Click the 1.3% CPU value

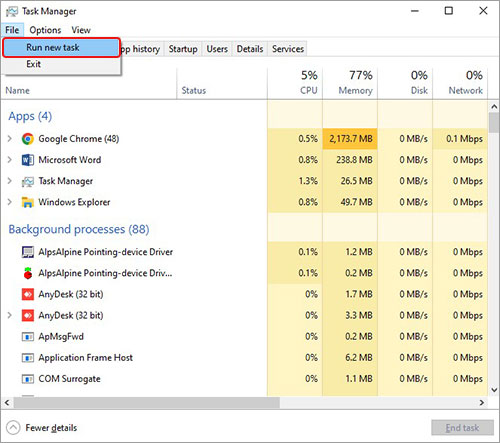pyautogui.click(x=308, y=181)
